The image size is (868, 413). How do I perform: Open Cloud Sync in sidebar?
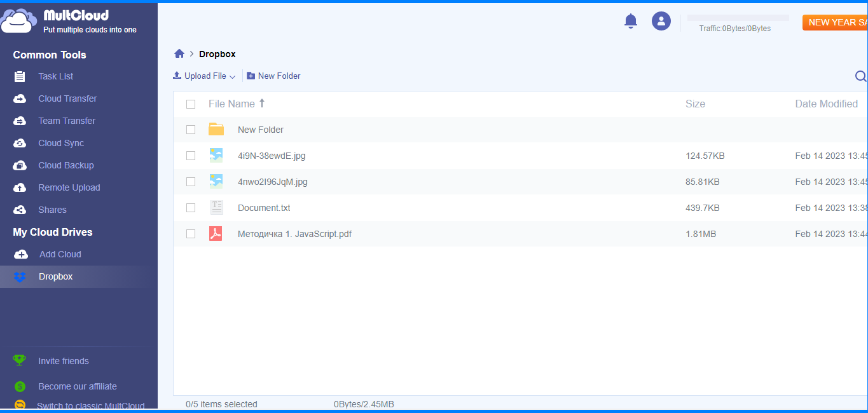61,143
